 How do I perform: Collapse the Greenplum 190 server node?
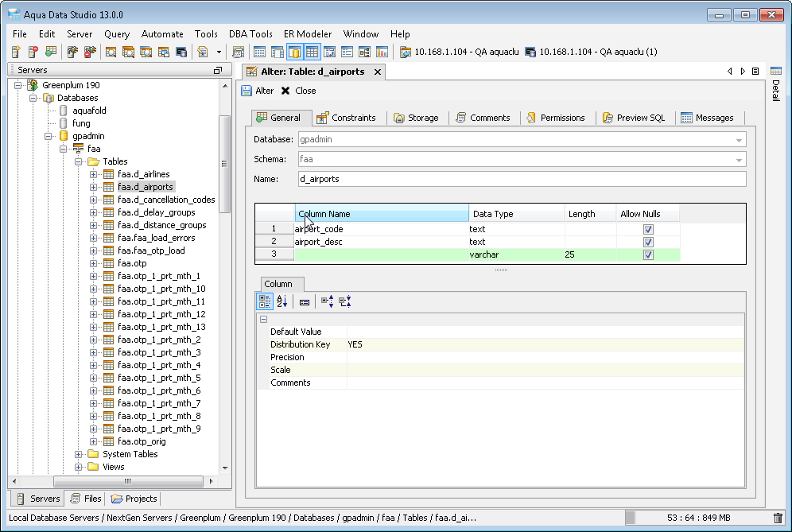point(17,85)
